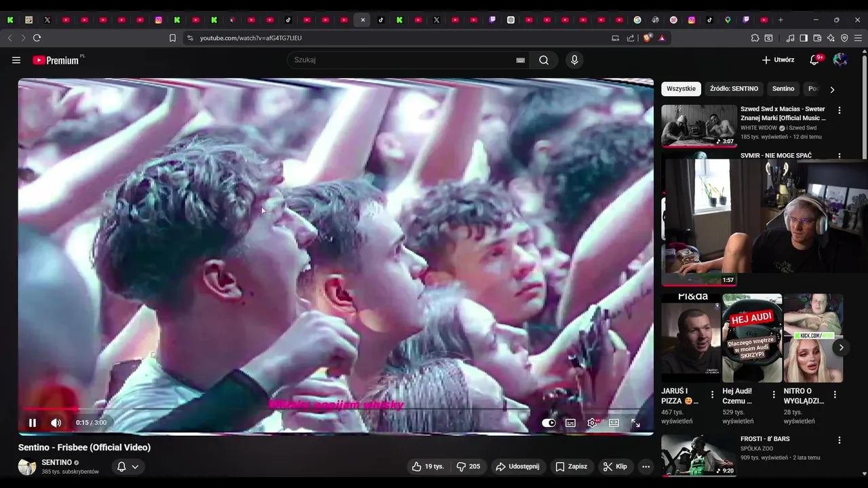Create a clip with Klip

[615, 466]
